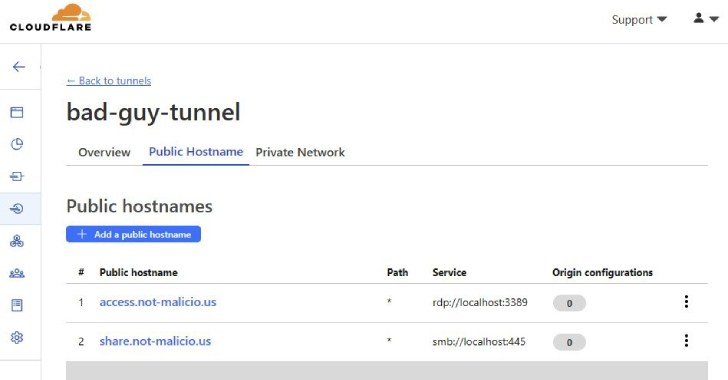Open options menu for share.not-malicio.us row
Screen dimensions: 728x380
pos(686,341)
